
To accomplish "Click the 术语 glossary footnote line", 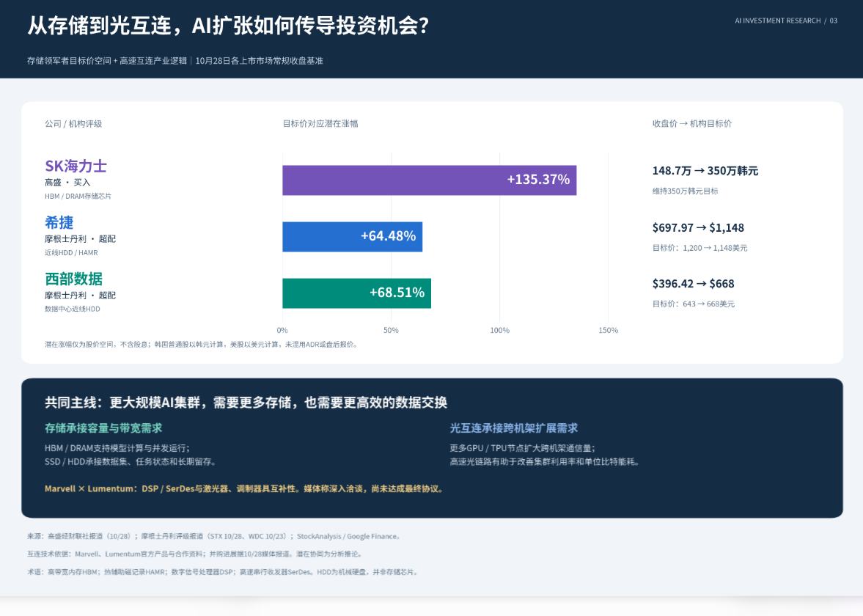I will click(x=223, y=572).
